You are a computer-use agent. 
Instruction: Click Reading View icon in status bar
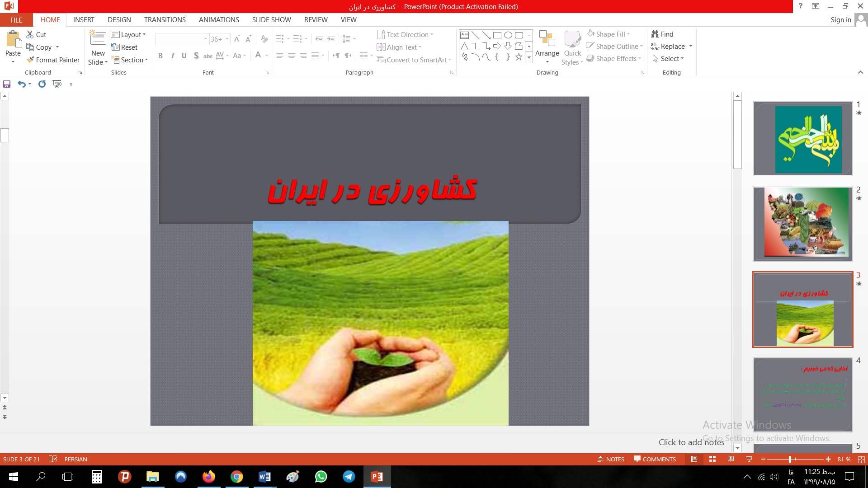(x=731, y=459)
